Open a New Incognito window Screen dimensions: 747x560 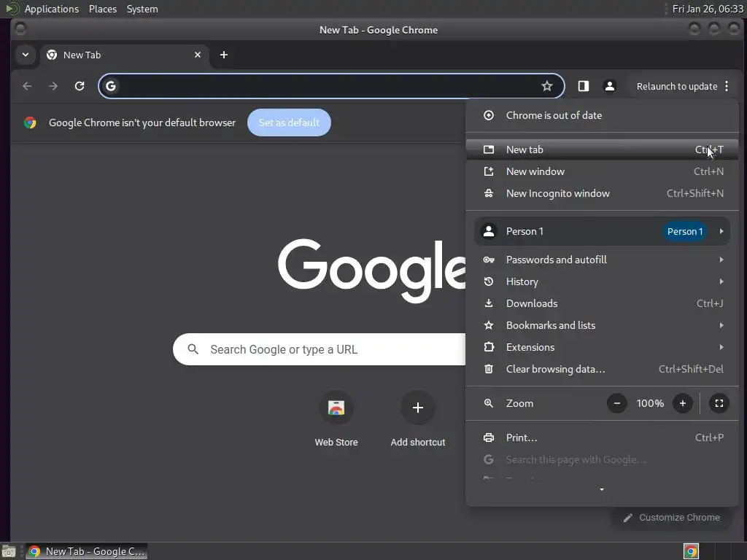click(602, 193)
